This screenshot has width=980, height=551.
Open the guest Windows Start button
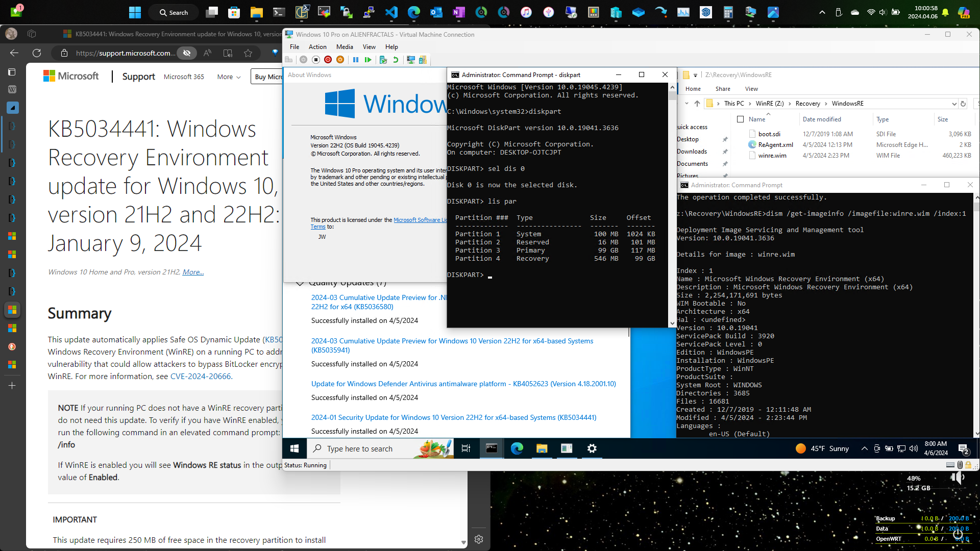295,448
